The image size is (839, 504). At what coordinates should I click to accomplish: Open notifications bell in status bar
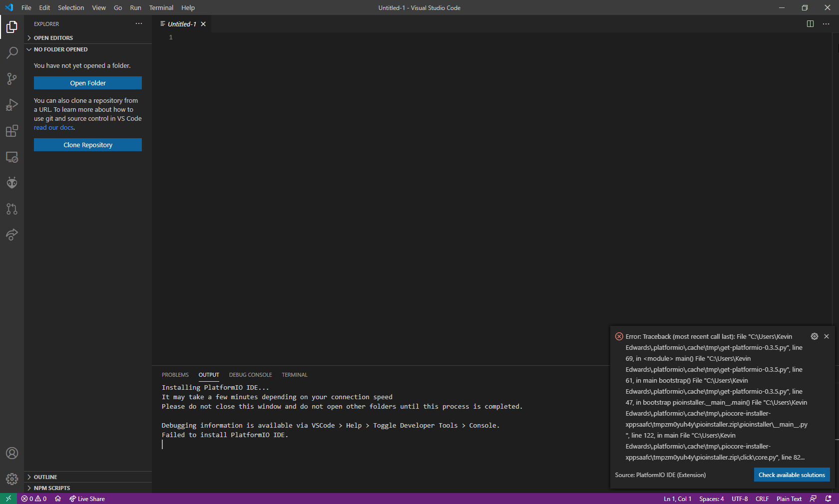pyautogui.click(x=828, y=499)
